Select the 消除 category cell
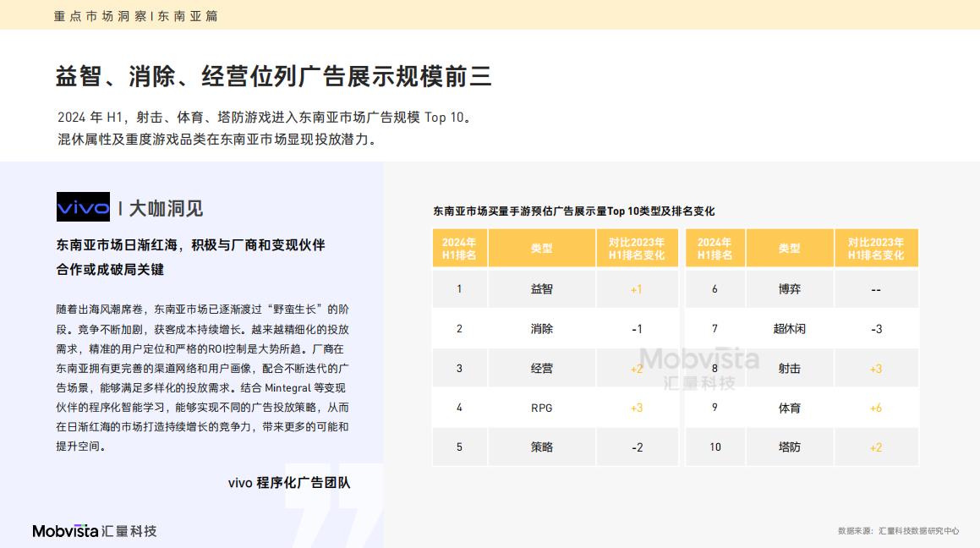 [541, 328]
